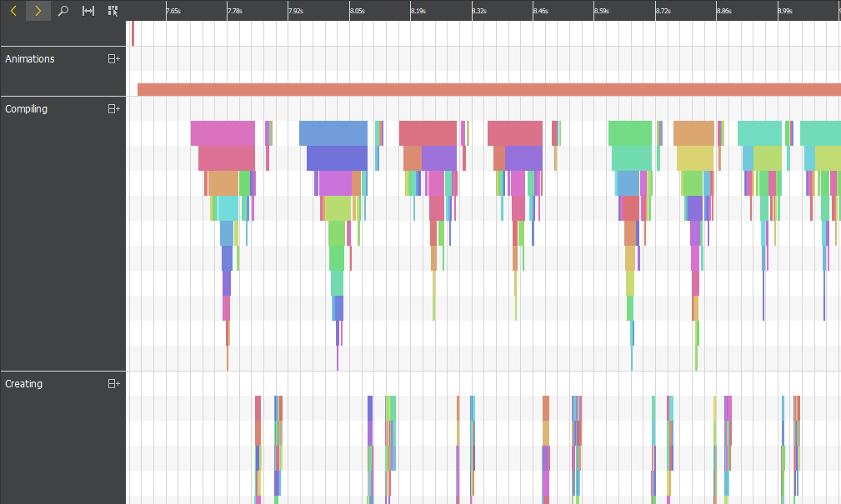Screen dimensions: 841x504
Task: Click the 8.05s mark on the time ruler
Action: [357, 12]
